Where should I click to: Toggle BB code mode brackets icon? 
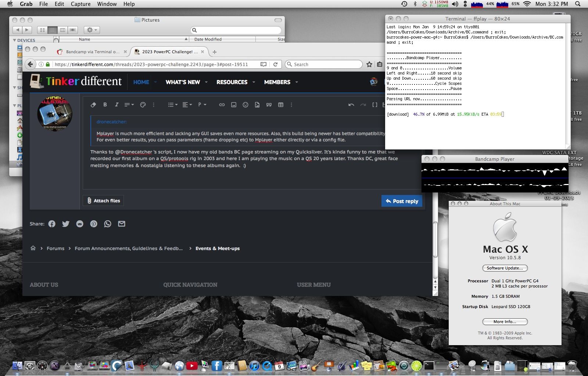click(x=375, y=105)
